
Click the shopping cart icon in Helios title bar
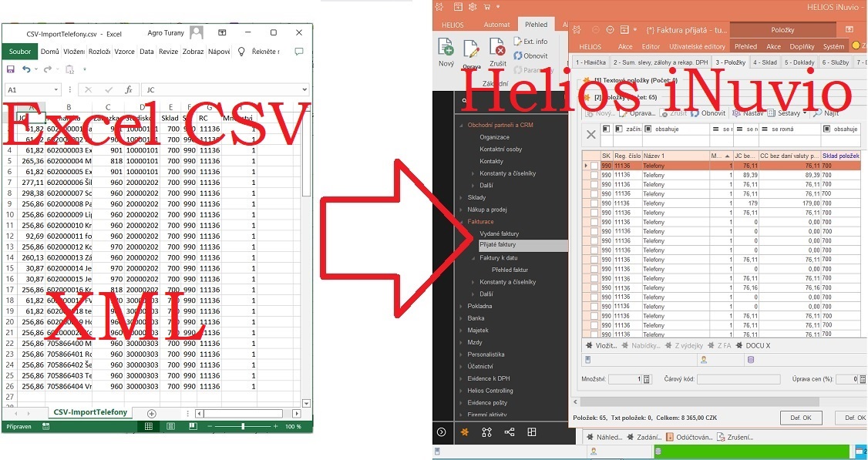click(486, 7)
